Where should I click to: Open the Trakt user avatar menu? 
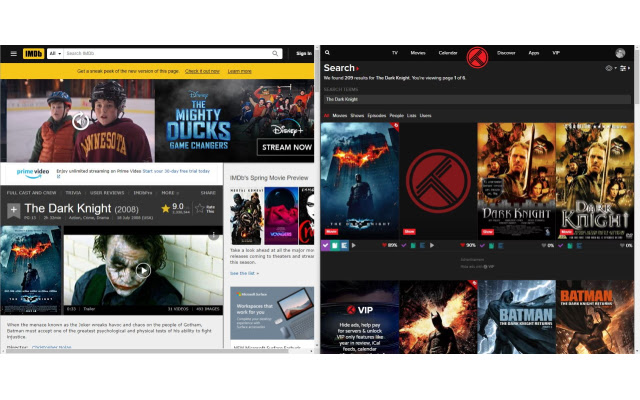[x=620, y=53]
